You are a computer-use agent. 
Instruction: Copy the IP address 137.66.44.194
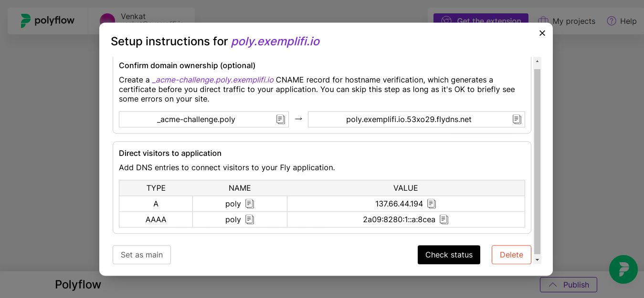pyautogui.click(x=432, y=204)
